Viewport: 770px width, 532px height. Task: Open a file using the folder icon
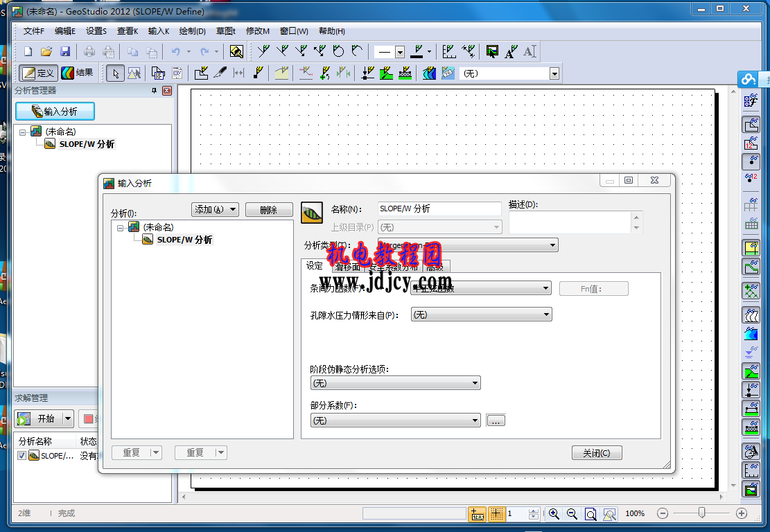pyautogui.click(x=46, y=51)
